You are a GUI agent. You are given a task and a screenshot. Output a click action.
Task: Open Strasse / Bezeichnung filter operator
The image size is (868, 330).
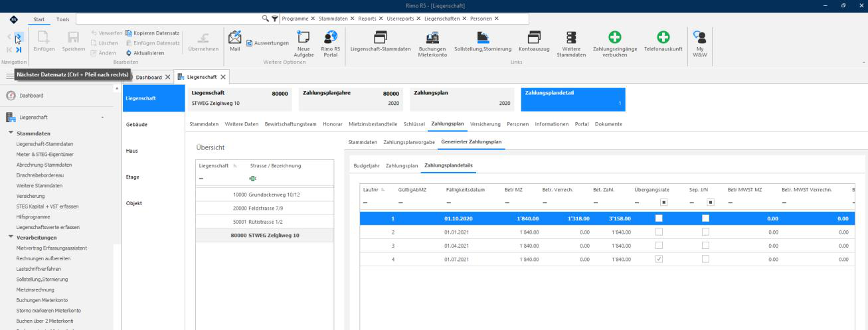point(252,179)
